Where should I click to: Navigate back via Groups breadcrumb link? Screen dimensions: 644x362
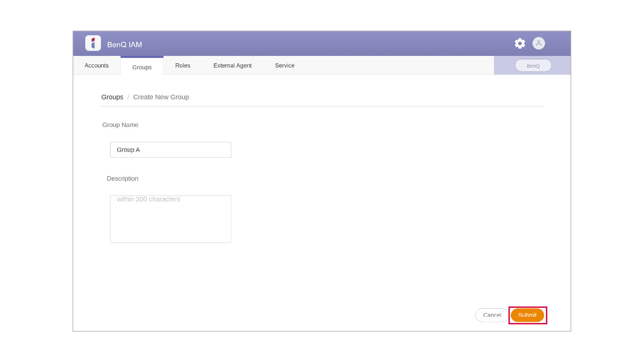[x=112, y=97]
